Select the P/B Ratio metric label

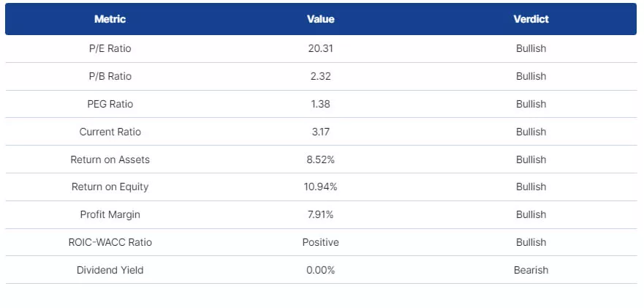[110, 76]
